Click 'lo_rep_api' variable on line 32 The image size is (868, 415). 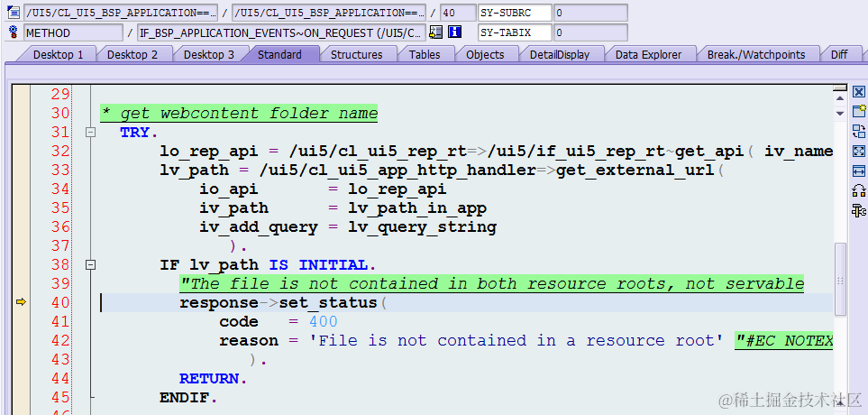click(209, 152)
